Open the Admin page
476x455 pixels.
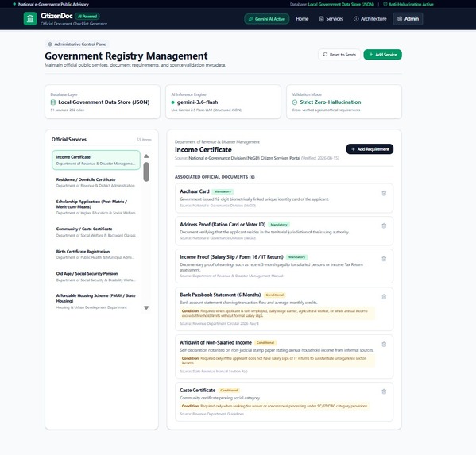tap(408, 19)
